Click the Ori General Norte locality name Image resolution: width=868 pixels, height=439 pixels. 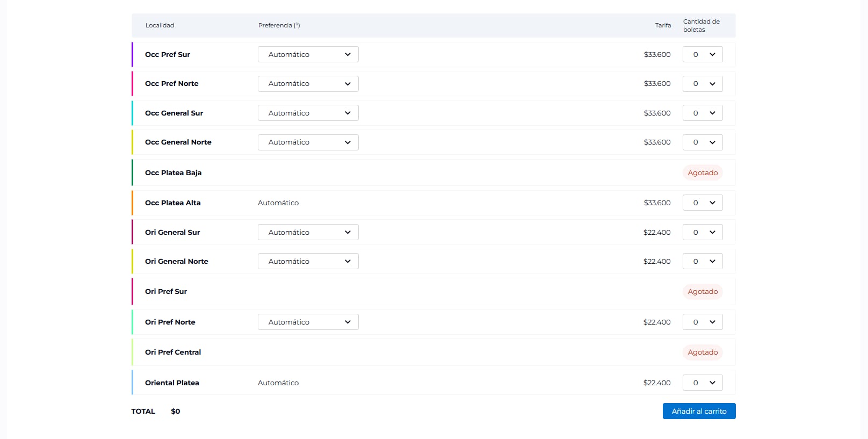(177, 261)
